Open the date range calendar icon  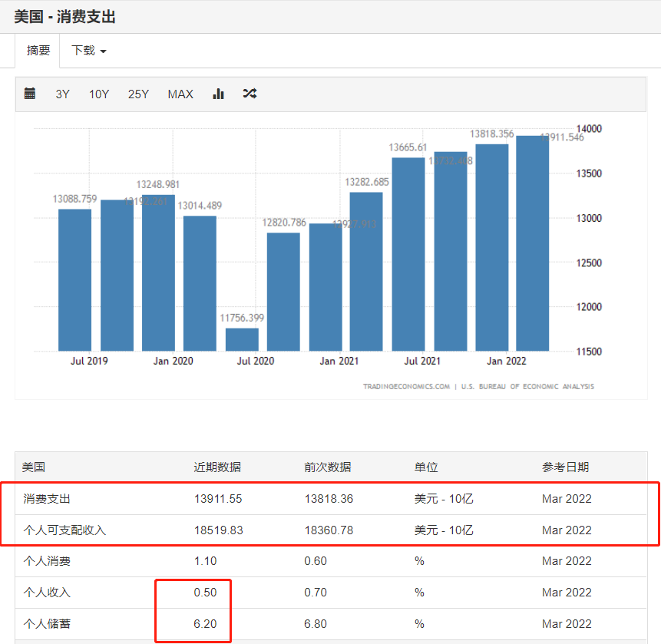tap(30, 94)
